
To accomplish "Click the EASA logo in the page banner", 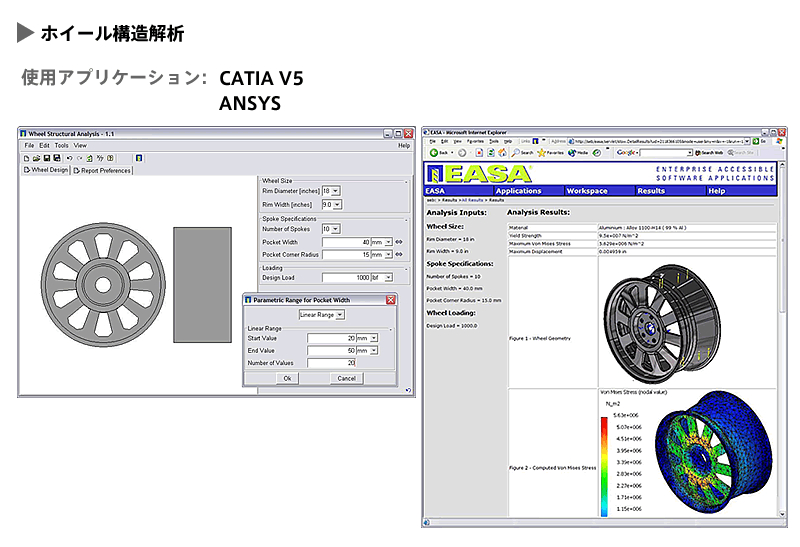I will pyautogui.click(x=479, y=174).
